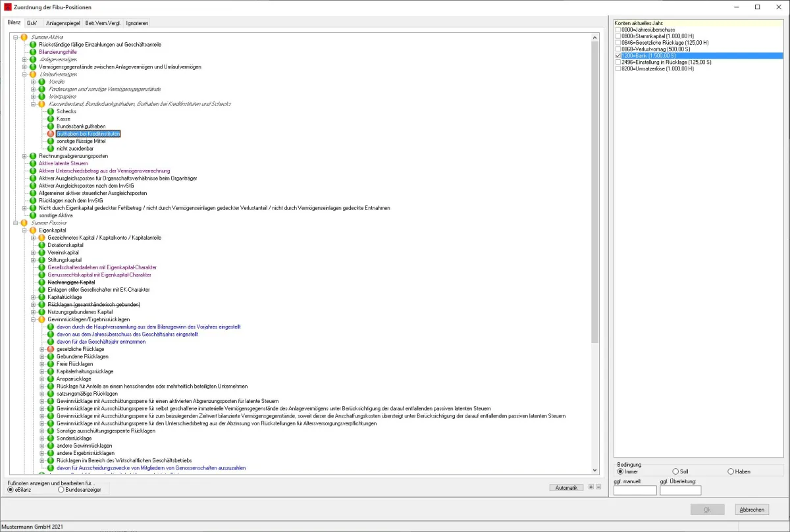Click the red status icon beside Guthaben bei Kreditinstituten

pos(51,134)
